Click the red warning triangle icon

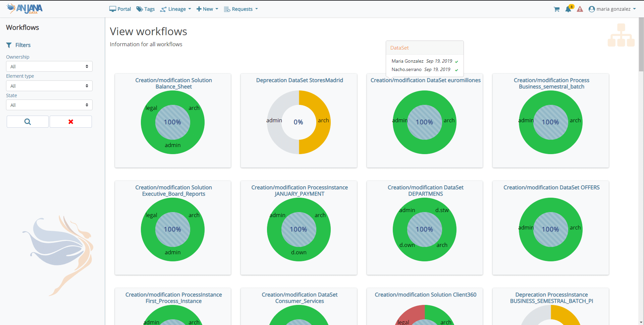[x=580, y=9]
